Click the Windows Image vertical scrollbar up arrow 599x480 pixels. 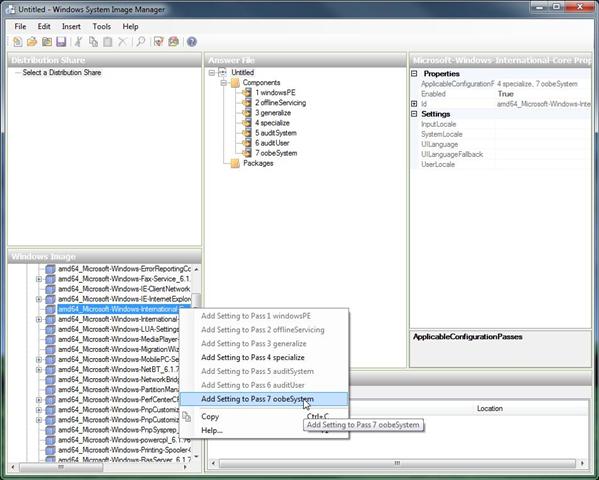[196, 269]
